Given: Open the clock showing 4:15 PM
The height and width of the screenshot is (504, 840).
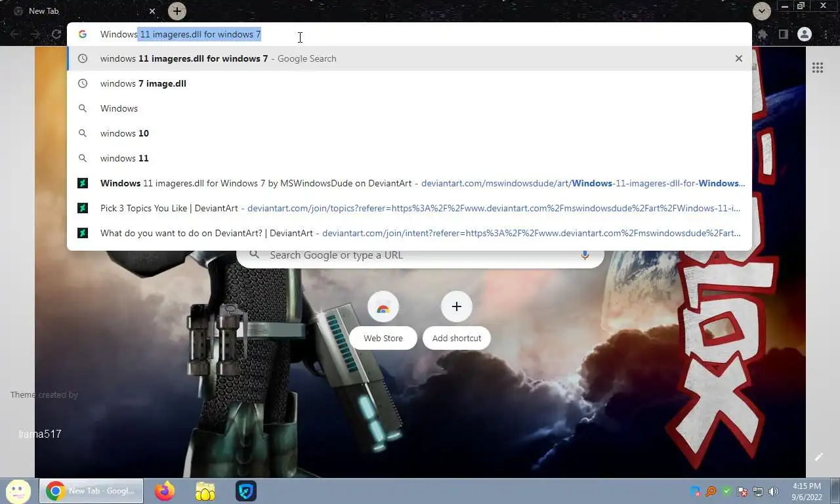Looking at the screenshot, I should point(807,492).
